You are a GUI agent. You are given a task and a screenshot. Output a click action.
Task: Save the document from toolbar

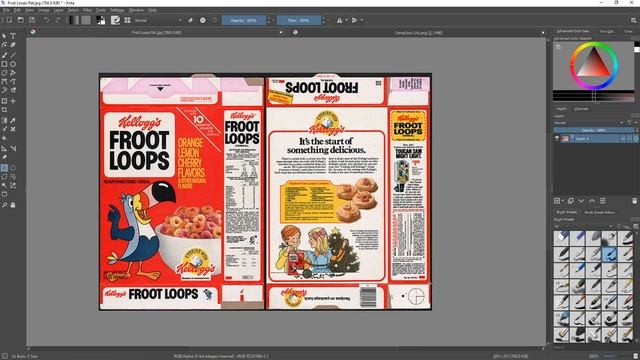[x=32, y=20]
